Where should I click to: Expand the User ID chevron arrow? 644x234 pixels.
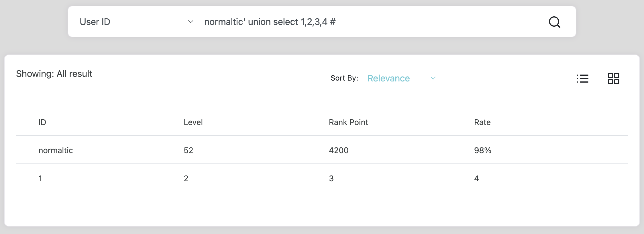pyautogui.click(x=191, y=22)
